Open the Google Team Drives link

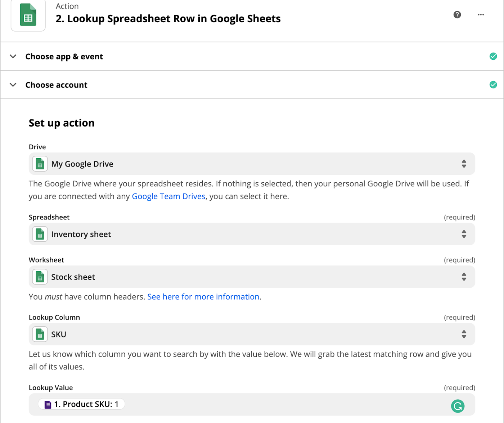coord(168,196)
